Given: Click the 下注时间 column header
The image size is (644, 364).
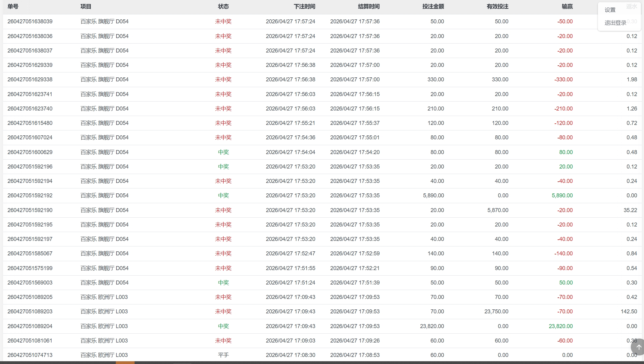Looking at the screenshot, I should click(x=304, y=6).
